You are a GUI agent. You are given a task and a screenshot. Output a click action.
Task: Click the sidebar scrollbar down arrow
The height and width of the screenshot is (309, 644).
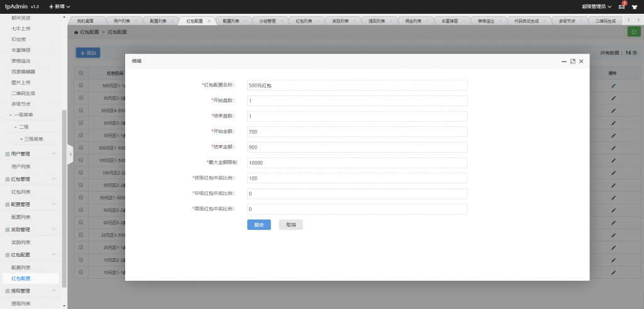coord(64,306)
